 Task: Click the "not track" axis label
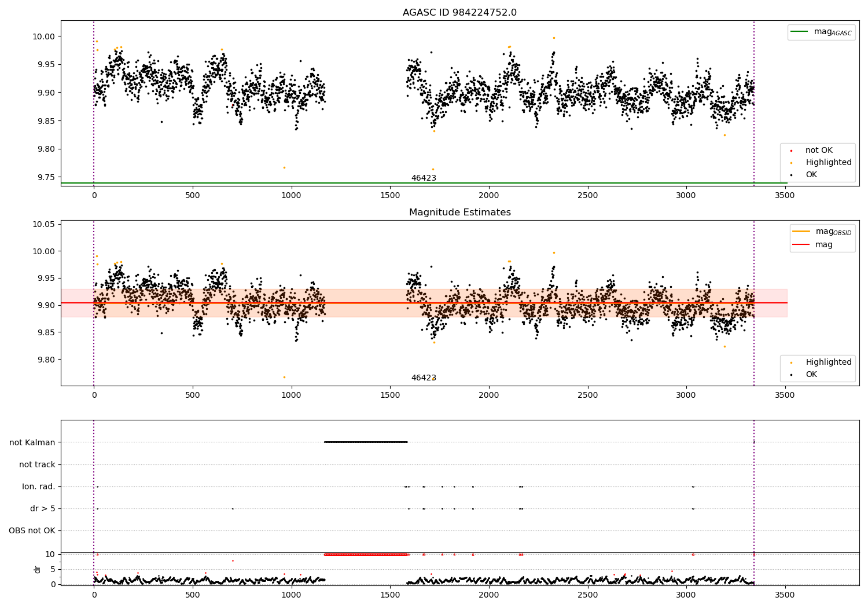[x=37, y=464]
